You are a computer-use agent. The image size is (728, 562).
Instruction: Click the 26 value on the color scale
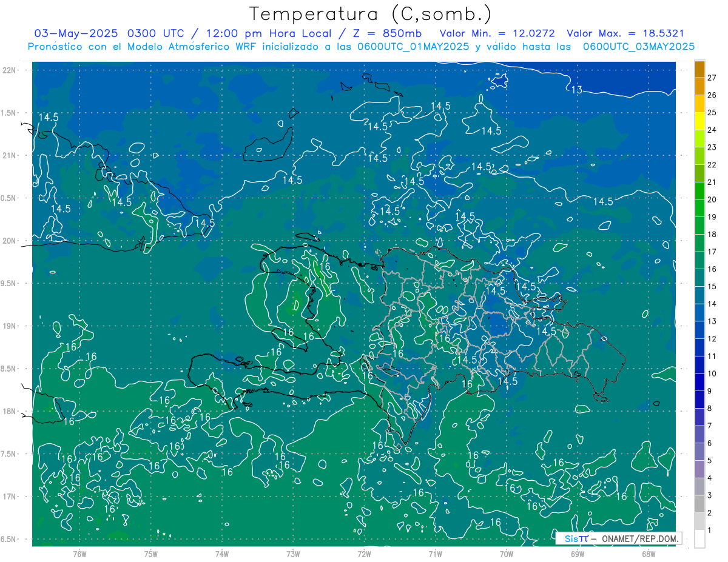tap(712, 95)
